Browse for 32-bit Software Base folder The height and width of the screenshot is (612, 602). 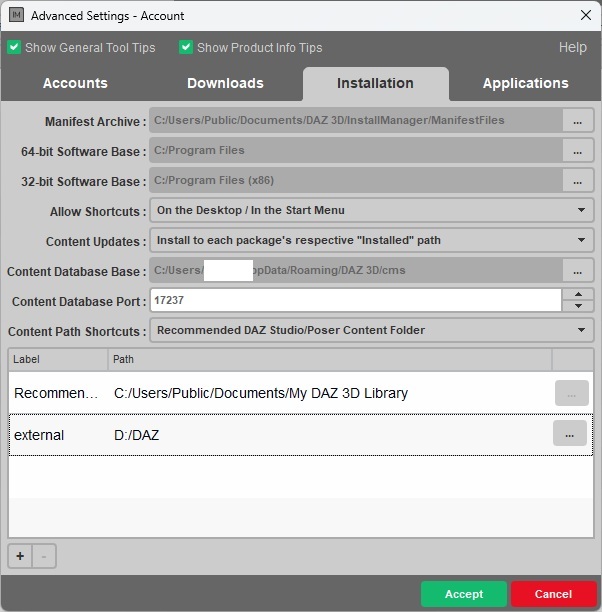[578, 180]
